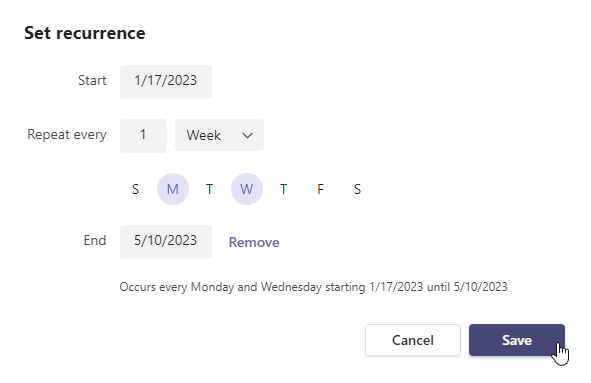The height and width of the screenshot is (383, 591).
Task: Click the Start label text
Action: point(92,80)
